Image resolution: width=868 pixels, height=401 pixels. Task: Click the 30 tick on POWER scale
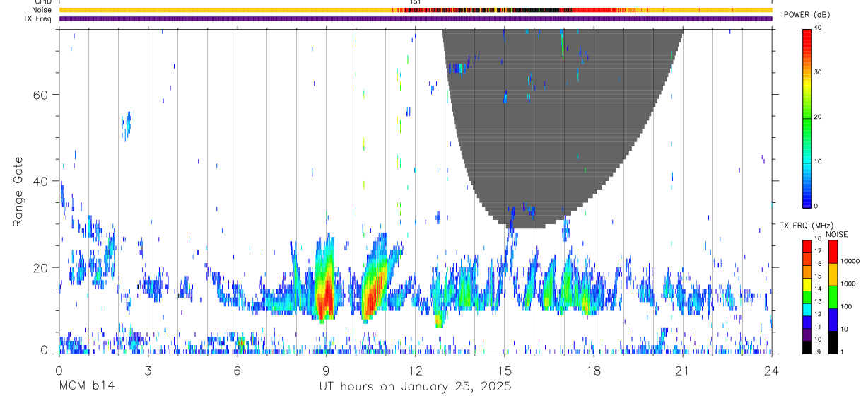[818, 72]
